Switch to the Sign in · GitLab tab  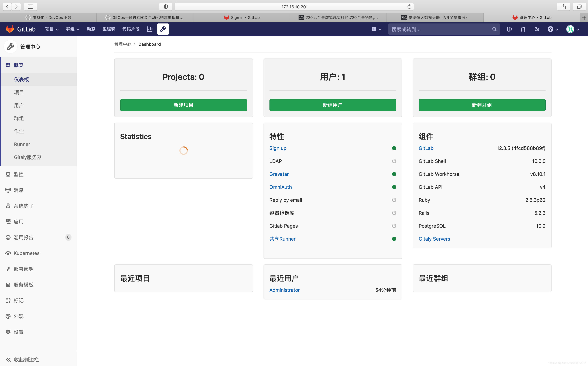click(241, 18)
